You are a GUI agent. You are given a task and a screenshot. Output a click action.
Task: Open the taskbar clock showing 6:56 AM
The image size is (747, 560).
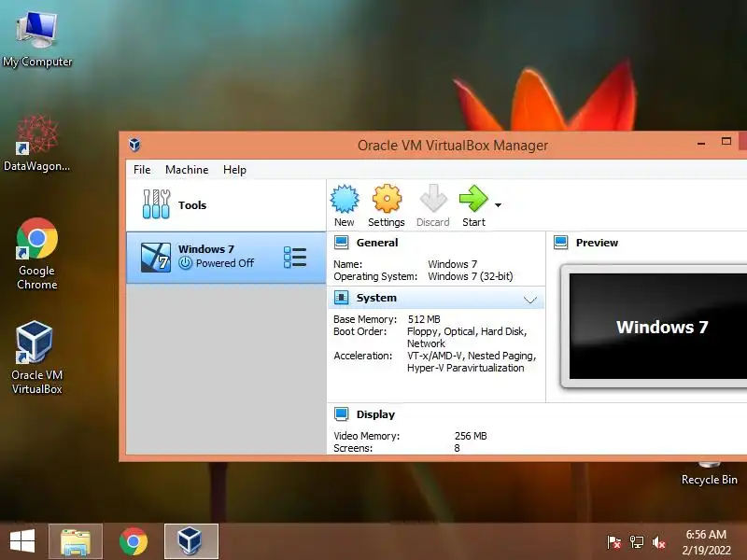(x=706, y=542)
